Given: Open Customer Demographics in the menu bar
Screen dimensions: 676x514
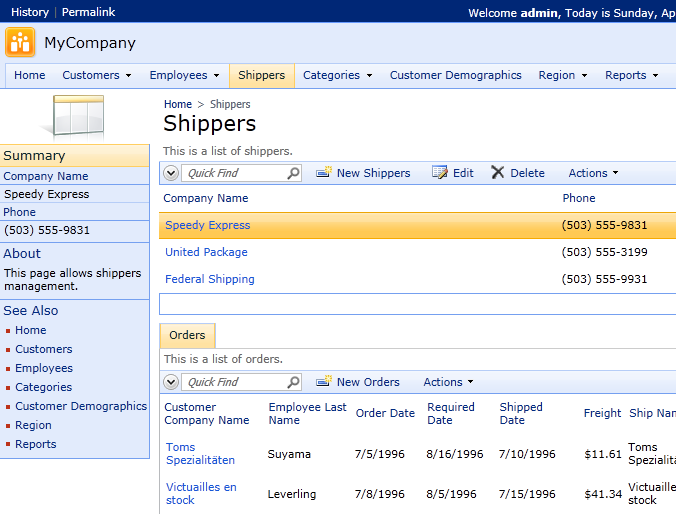Looking at the screenshot, I should pyautogui.click(x=456, y=75).
